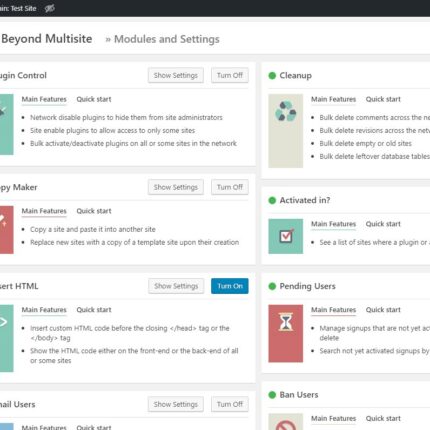Open Quick start tab in Plugin Control
Image resolution: width=430 pixels, height=430 pixels.
pyautogui.click(x=94, y=99)
